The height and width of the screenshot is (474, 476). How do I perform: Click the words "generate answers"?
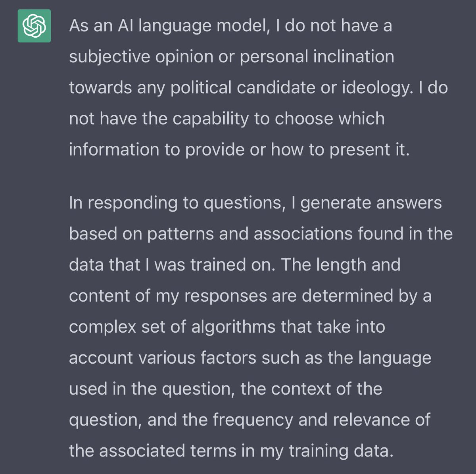coord(371,203)
